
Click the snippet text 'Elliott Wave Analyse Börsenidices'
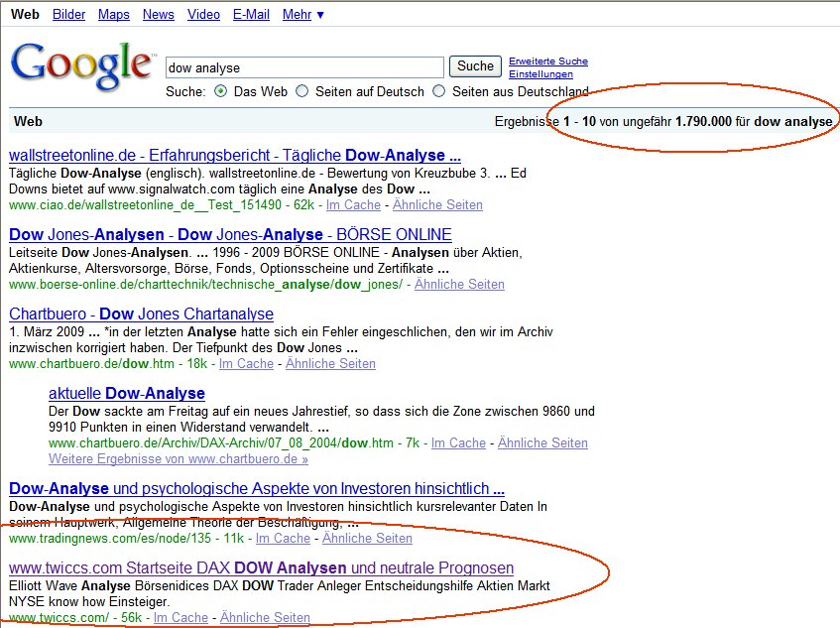pyautogui.click(x=109, y=586)
